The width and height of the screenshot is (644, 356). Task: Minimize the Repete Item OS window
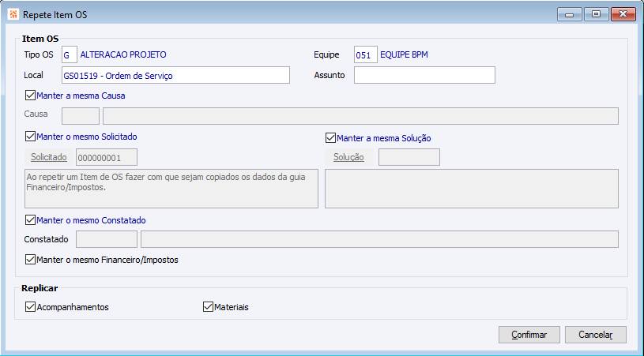coord(569,14)
